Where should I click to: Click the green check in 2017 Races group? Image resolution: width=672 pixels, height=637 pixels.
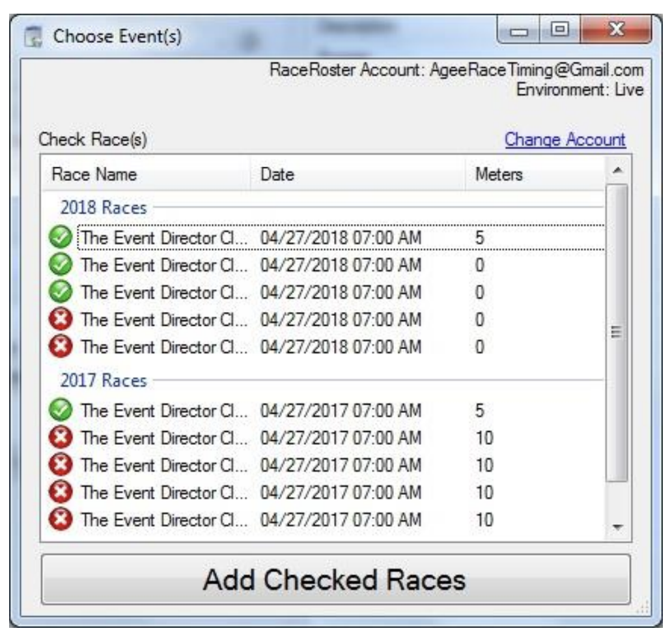tap(60, 410)
